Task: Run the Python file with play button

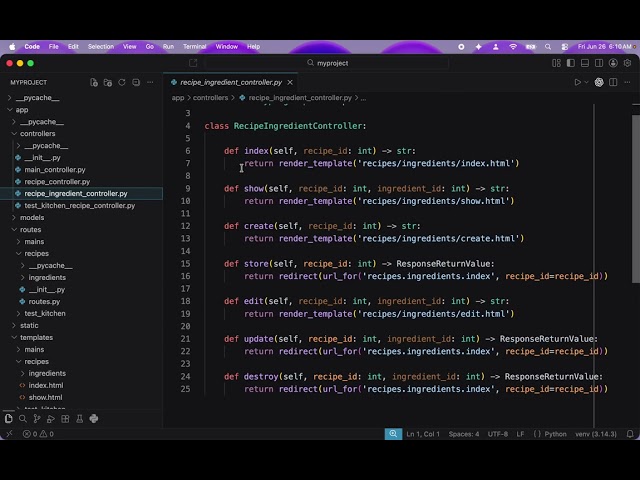Action: coord(578,82)
